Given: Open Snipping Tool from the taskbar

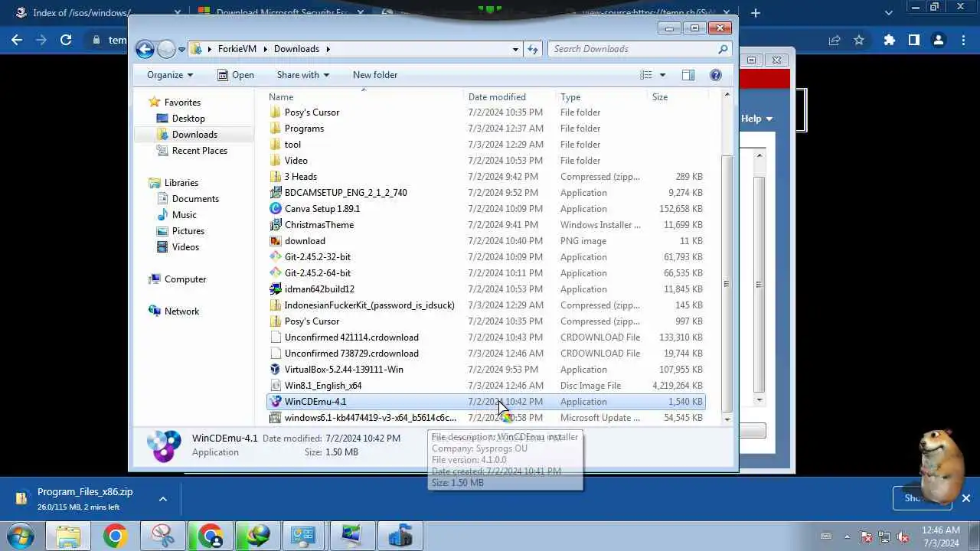Looking at the screenshot, I should [x=162, y=536].
